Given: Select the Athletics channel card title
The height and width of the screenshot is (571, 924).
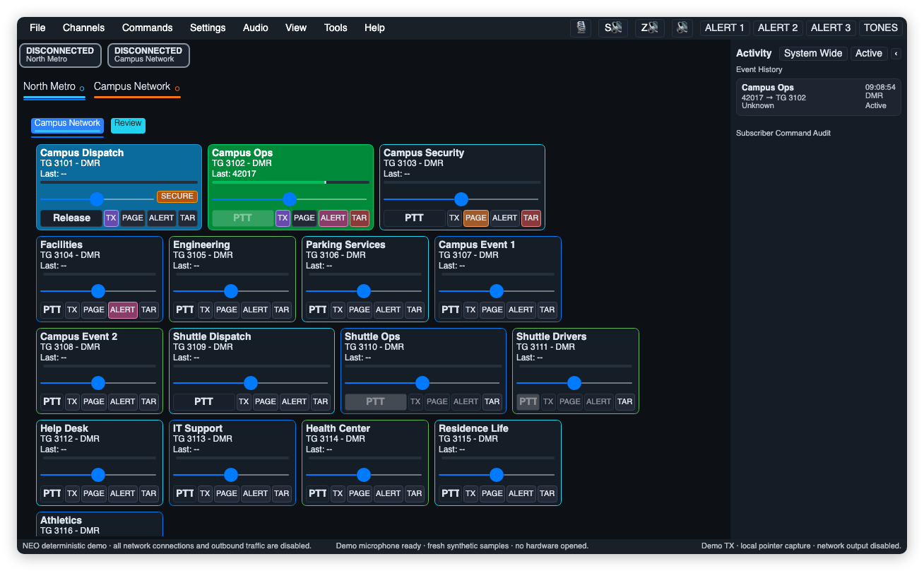Looking at the screenshot, I should pyautogui.click(x=61, y=520).
